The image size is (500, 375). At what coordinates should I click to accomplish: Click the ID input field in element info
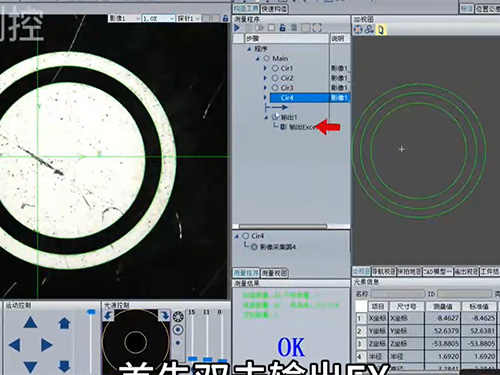[465, 294]
